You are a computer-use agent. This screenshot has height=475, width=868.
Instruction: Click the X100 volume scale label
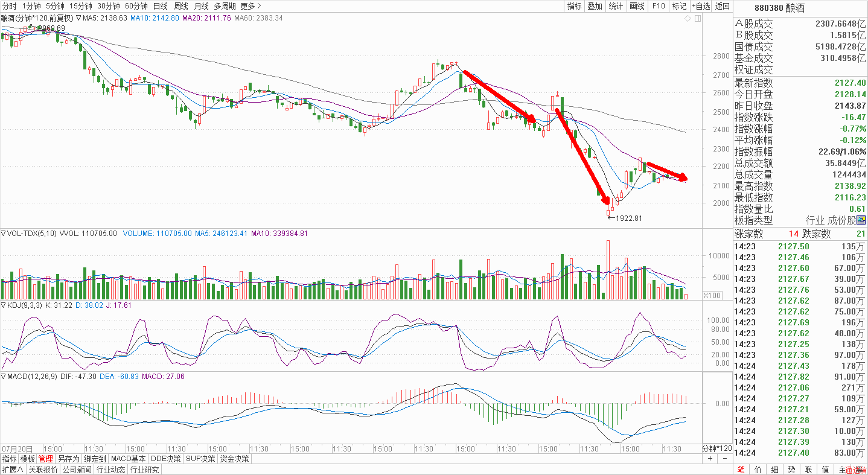tap(713, 296)
